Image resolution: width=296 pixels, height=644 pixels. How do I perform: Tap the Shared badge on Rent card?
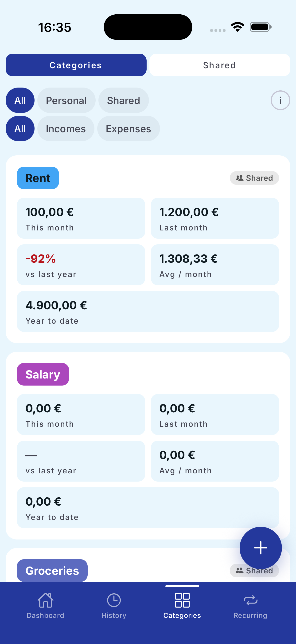254,178
